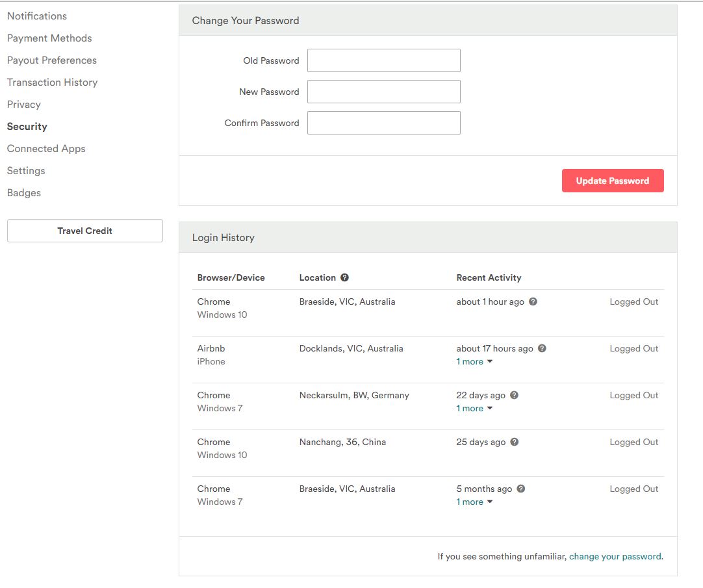Viewport: 703px width, 588px height.
Task: Click help icon beside 'about 17 hours ago'
Action: (x=542, y=348)
